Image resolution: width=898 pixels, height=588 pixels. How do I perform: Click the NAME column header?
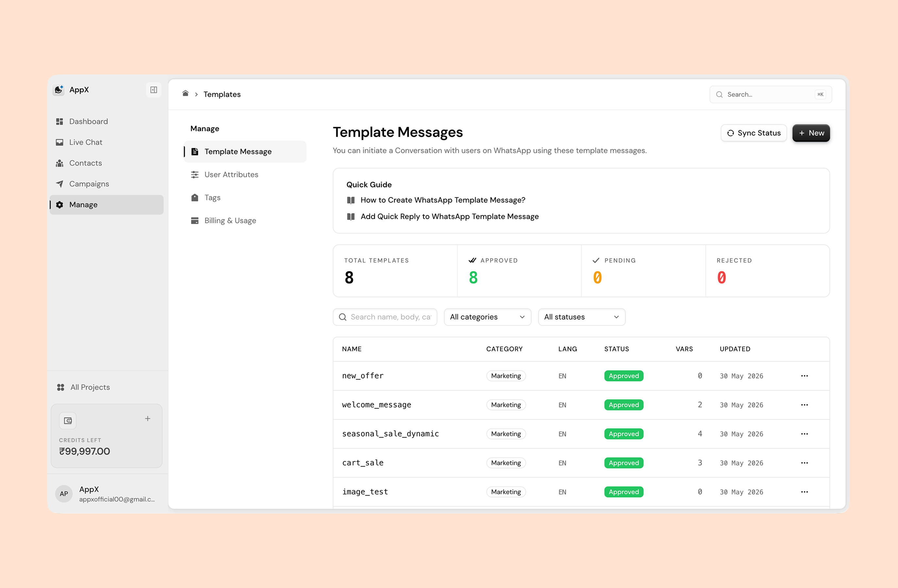(352, 349)
